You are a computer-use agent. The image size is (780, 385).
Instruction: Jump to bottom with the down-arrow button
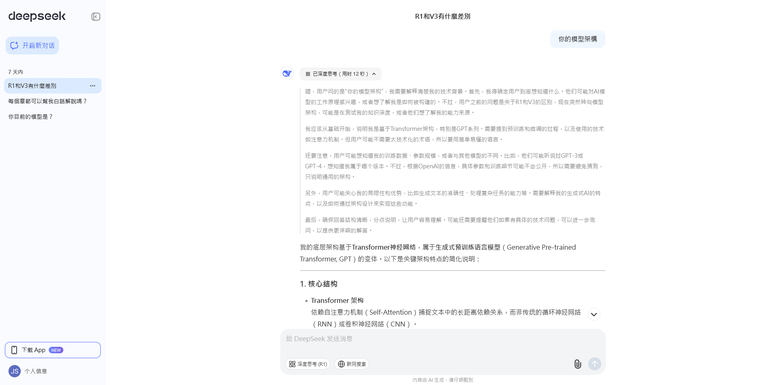(x=594, y=314)
